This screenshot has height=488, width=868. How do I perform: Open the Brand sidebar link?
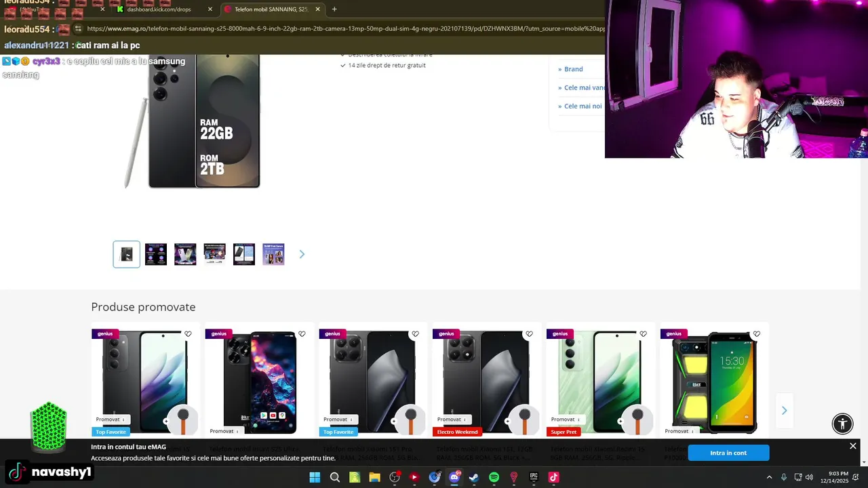point(574,69)
